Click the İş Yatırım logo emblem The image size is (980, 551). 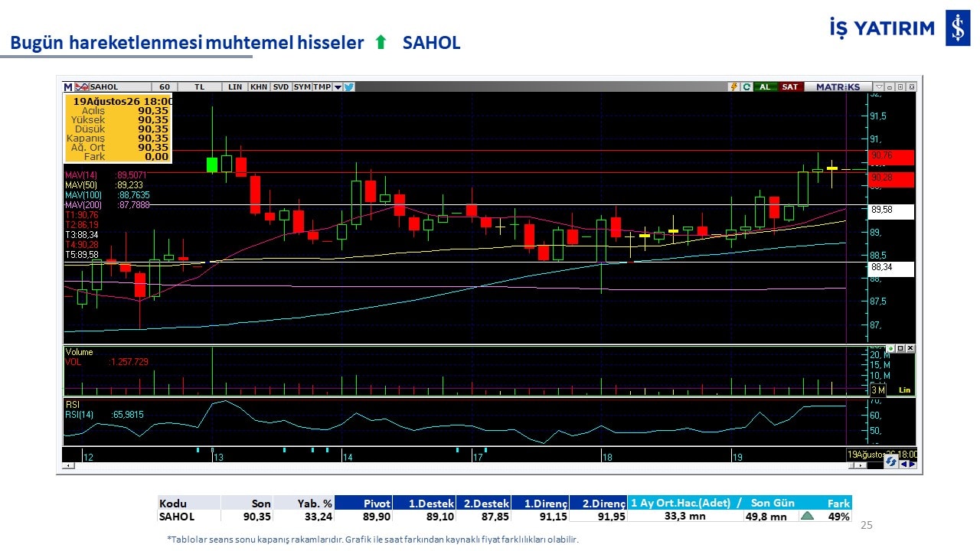pos(958,28)
